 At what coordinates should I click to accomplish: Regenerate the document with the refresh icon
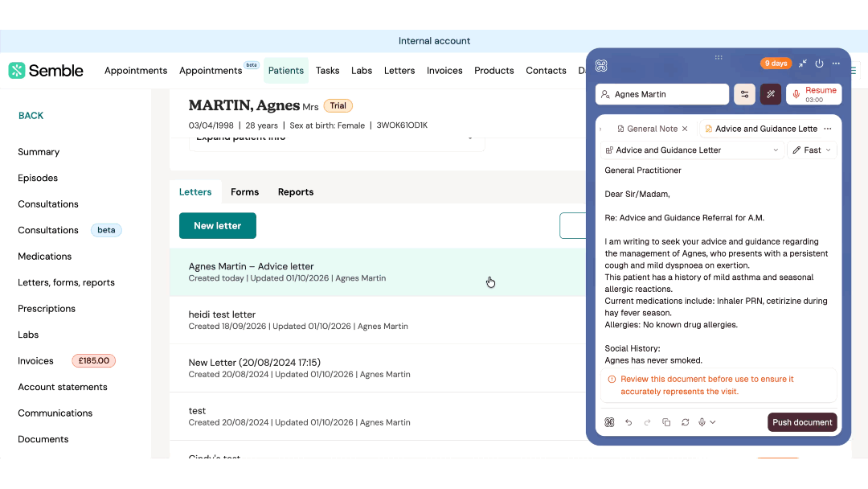click(686, 422)
